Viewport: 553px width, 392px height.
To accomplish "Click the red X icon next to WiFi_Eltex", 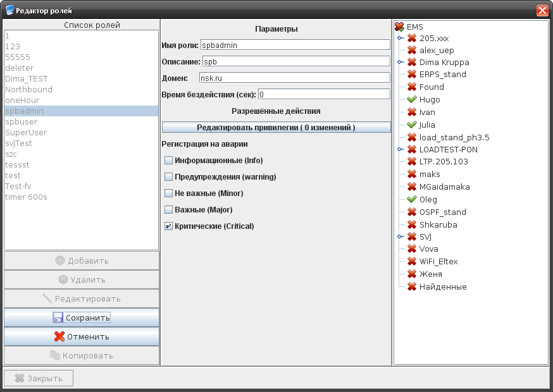I will tap(411, 262).
